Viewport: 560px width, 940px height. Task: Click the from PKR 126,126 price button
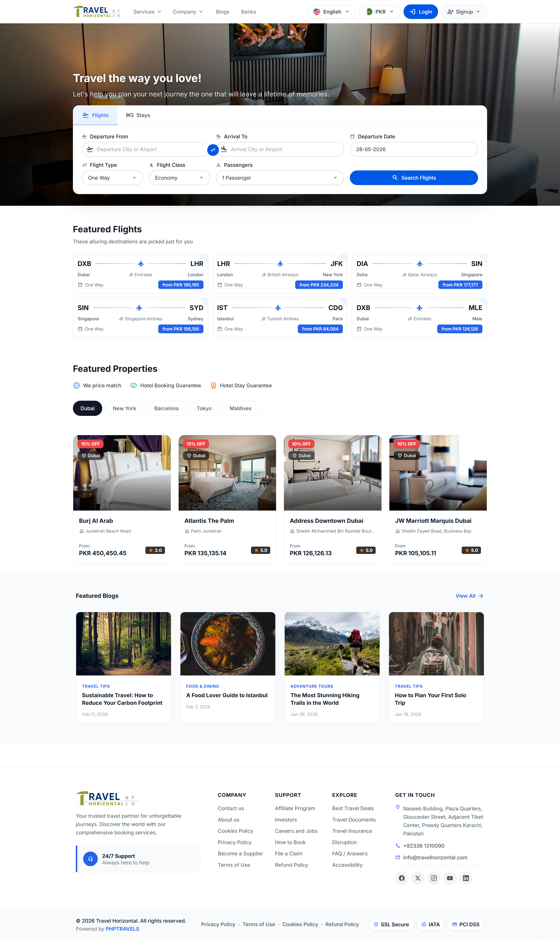460,329
